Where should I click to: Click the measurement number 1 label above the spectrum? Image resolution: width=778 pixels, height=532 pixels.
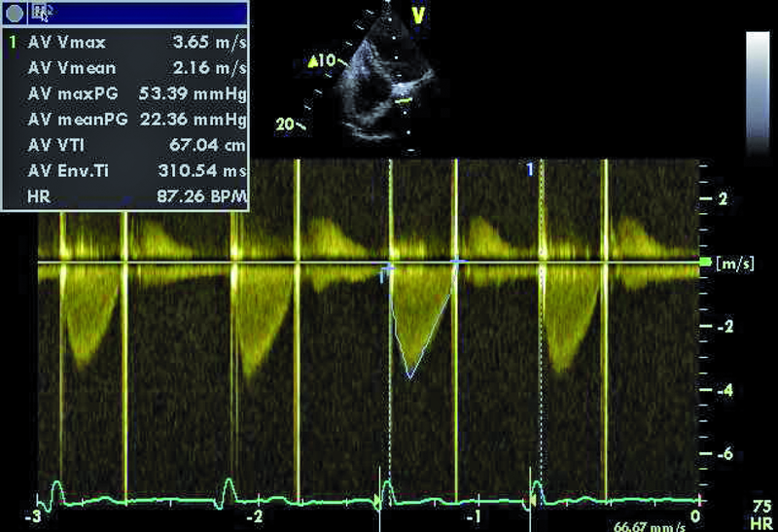pos(530,170)
